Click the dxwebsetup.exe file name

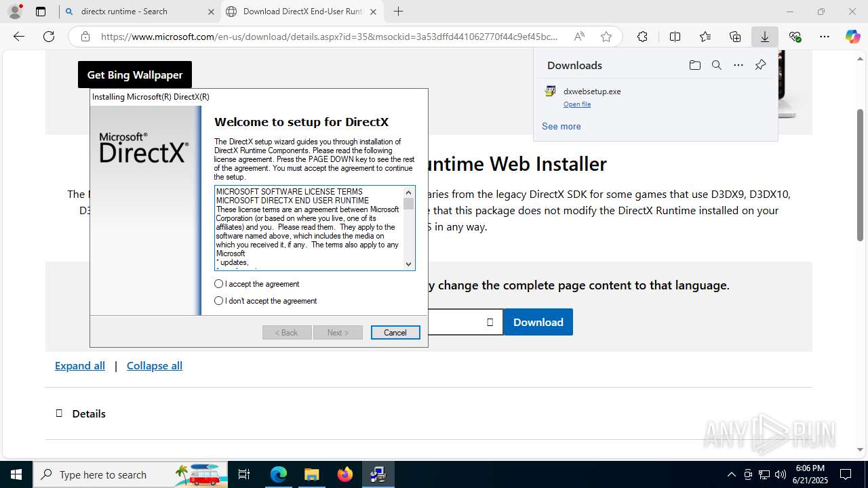[x=592, y=91]
